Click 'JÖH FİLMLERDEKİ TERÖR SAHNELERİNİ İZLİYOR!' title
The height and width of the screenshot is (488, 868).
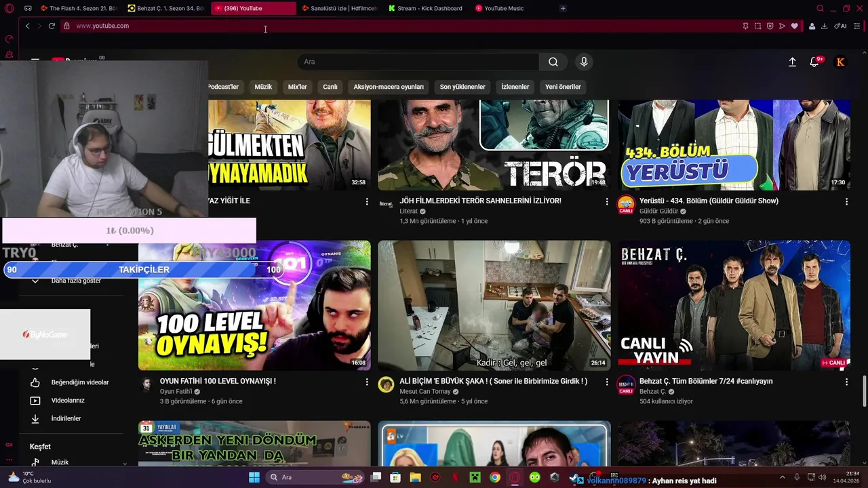[481, 201]
